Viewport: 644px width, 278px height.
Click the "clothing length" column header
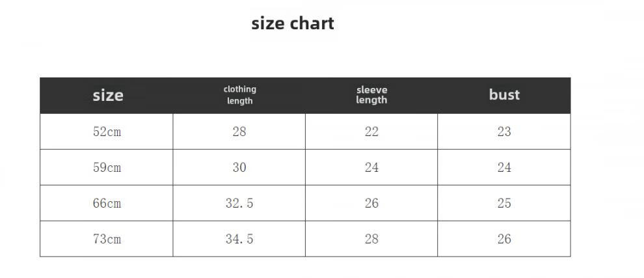click(x=239, y=95)
